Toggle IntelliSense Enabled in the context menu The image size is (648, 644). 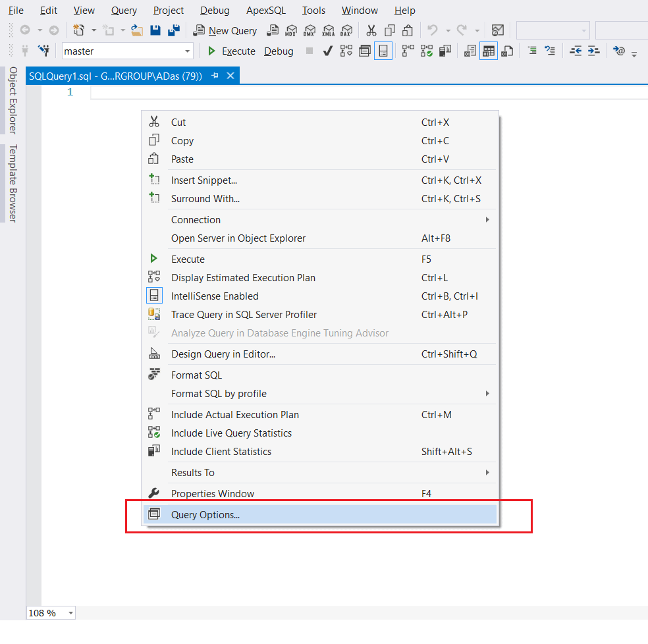[x=215, y=296]
